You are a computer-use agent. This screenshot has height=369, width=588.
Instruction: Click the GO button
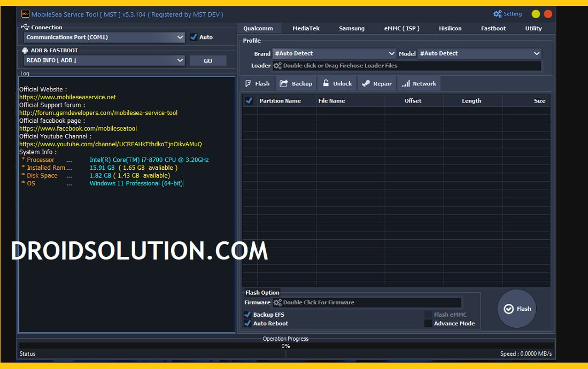tap(208, 61)
